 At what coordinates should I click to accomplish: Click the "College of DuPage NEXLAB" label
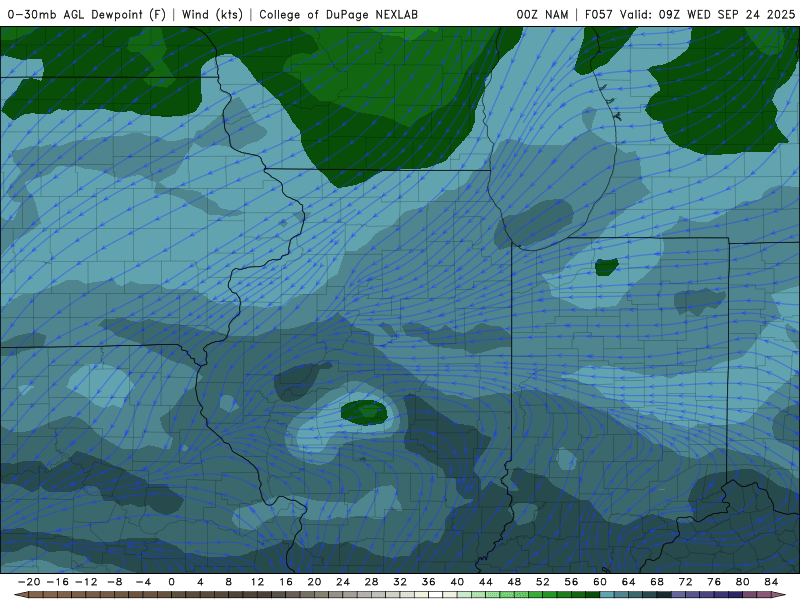coord(338,14)
